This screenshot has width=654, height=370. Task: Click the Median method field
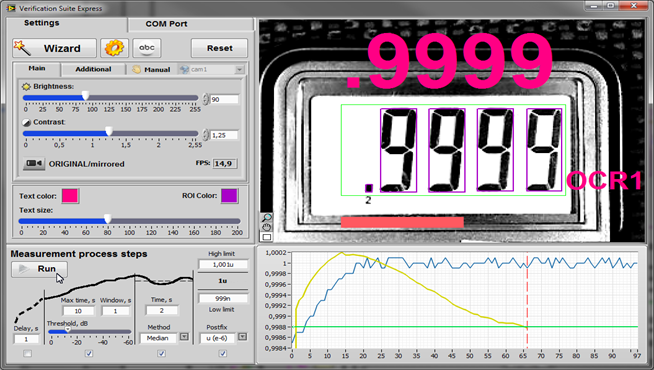tap(159, 338)
